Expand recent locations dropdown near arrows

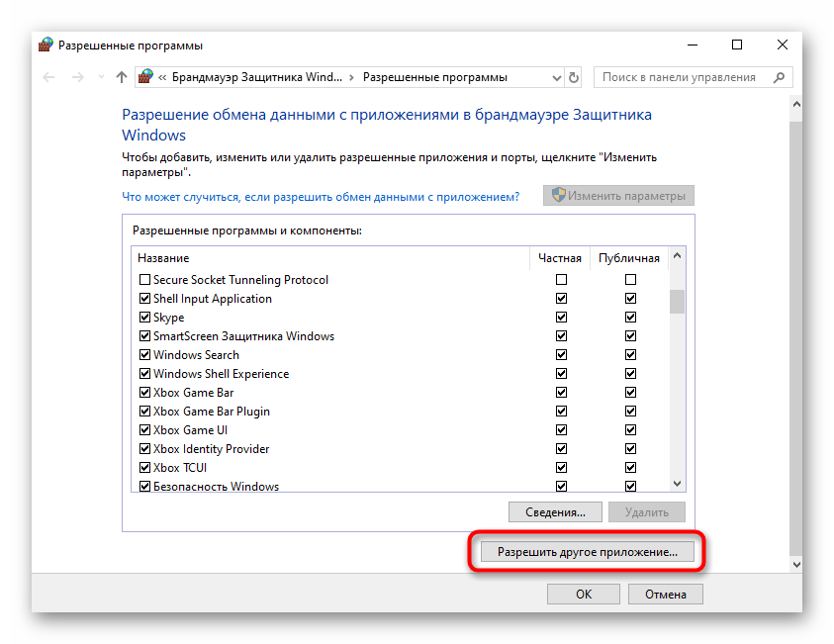point(100,77)
